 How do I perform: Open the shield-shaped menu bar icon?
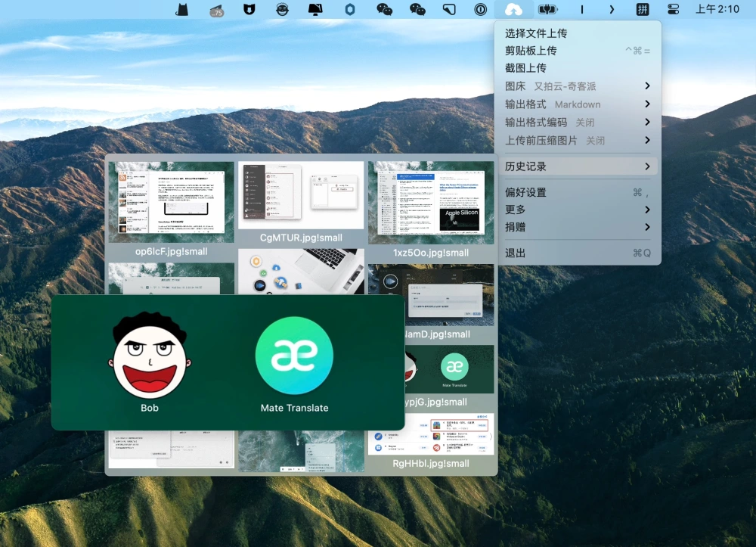coord(249,9)
